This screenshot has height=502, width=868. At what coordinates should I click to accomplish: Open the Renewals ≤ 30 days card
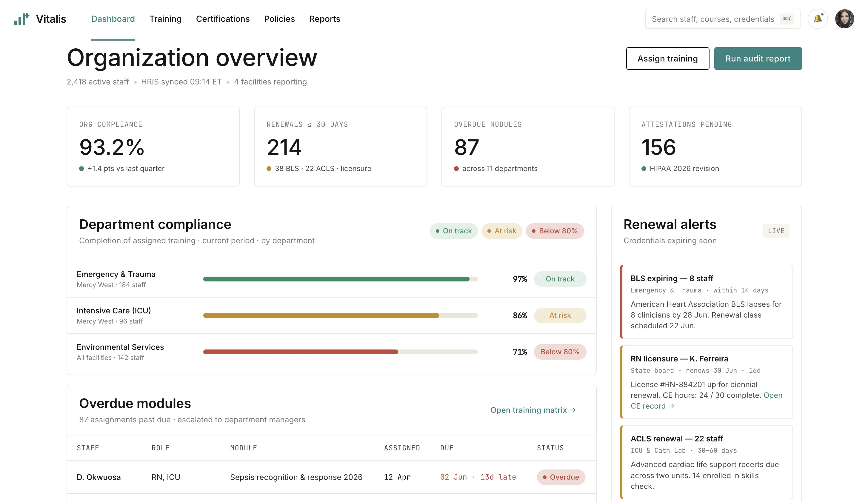click(x=340, y=147)
